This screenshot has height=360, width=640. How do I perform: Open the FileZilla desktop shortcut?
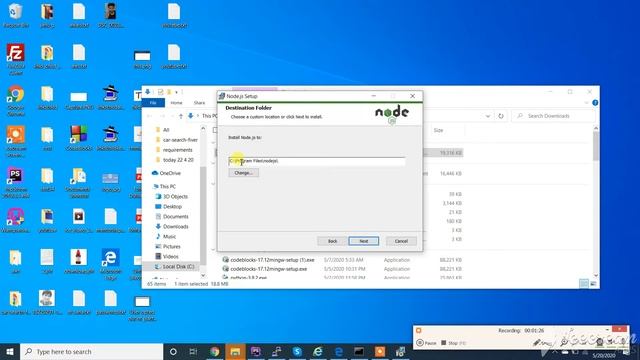coord(16,60)
